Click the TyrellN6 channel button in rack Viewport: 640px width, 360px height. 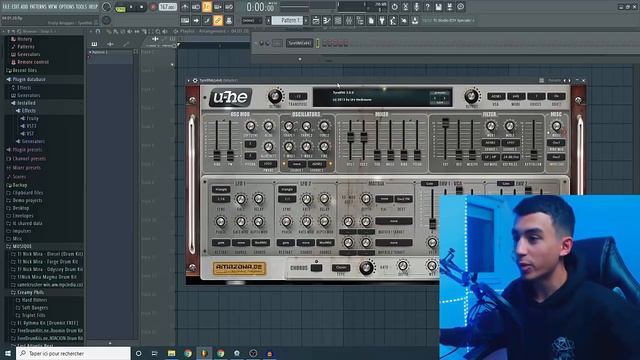299,43
